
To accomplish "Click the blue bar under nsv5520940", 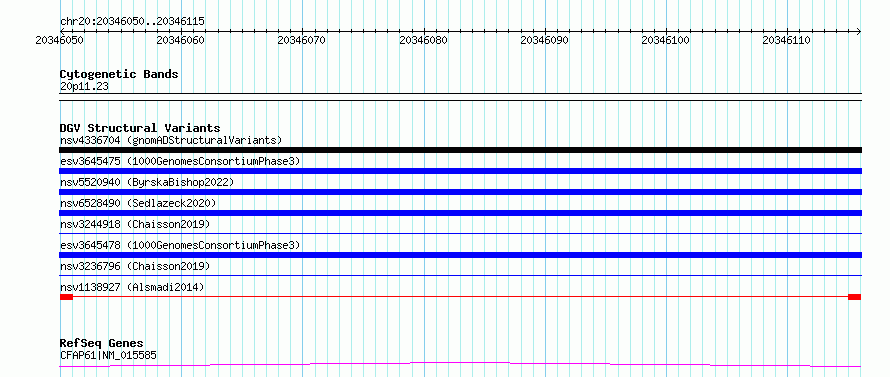I will [460, 192].
